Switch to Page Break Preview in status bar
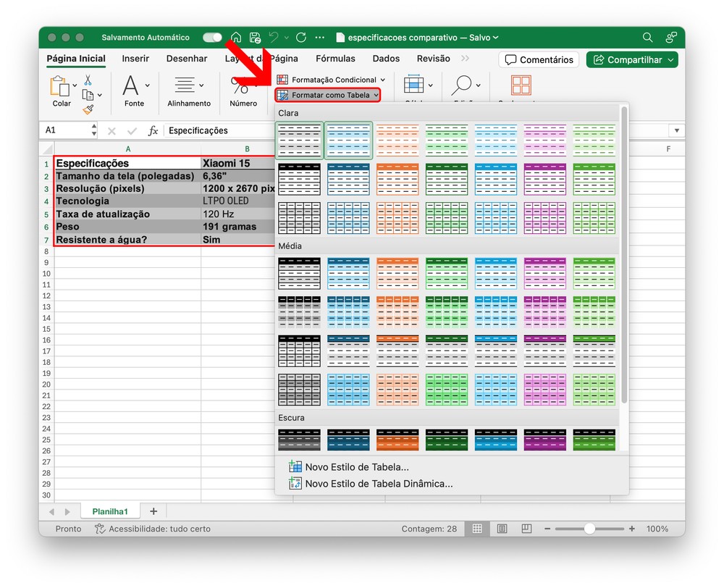The height and width of the screenshot is (588, 724). click(x=527, y=529)
